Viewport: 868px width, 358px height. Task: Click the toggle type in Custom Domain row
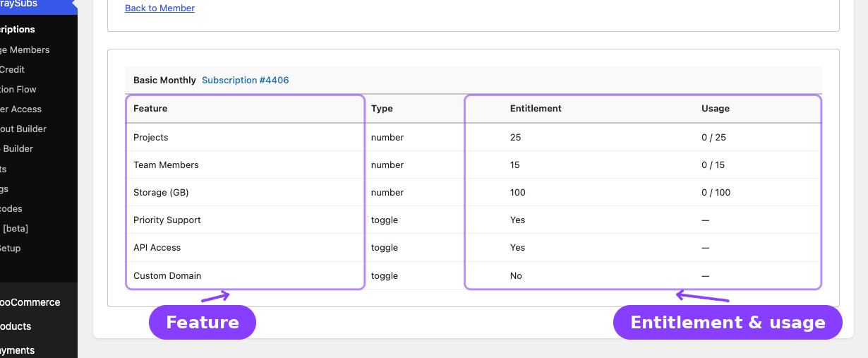[x=385, y=275]
